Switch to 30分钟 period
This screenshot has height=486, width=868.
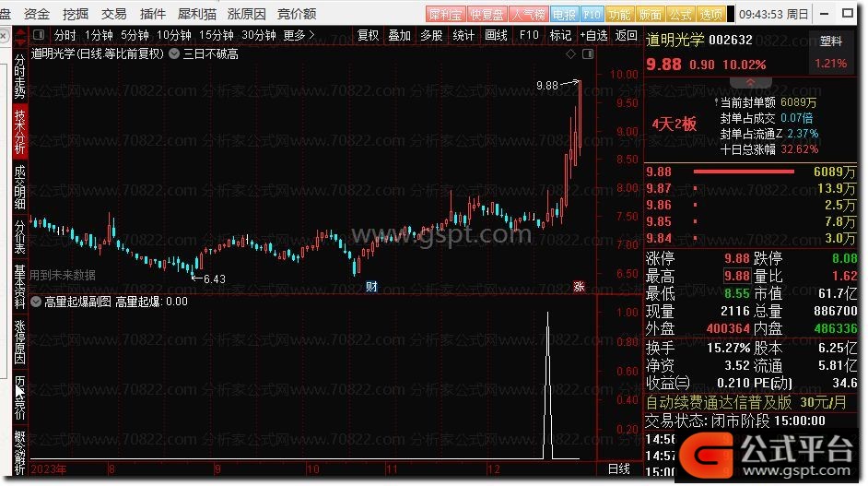[259, 35]
